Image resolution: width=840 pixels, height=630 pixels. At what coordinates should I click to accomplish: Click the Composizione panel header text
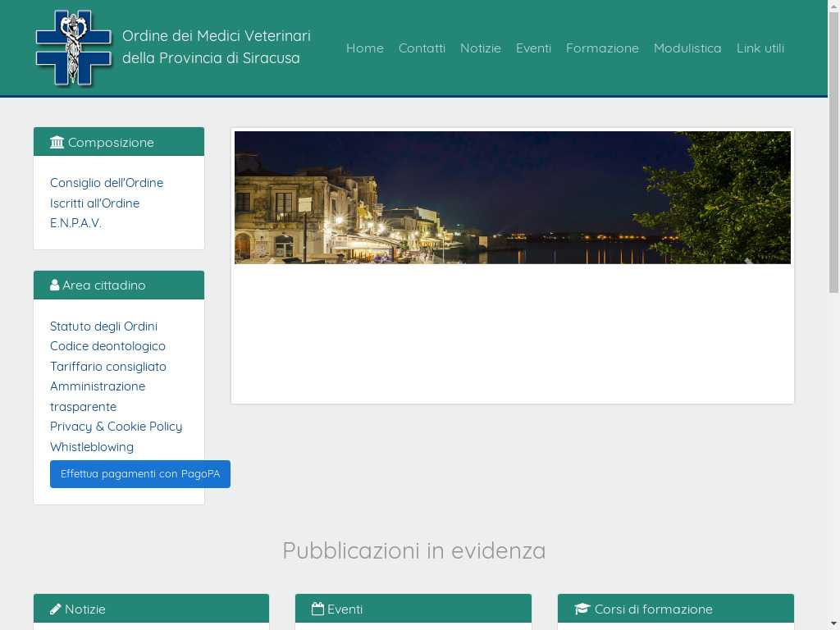coord(111,143)
